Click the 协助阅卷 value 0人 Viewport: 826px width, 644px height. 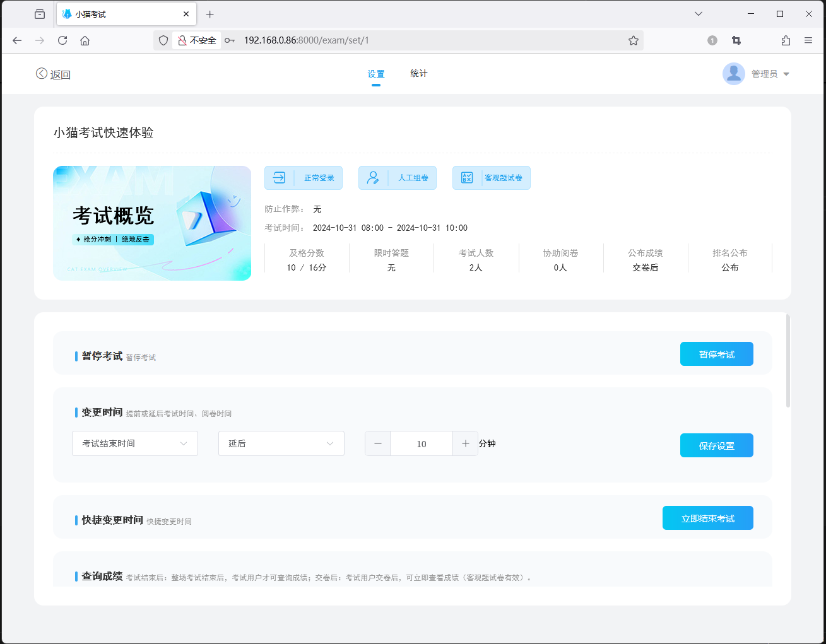point(560,267)
